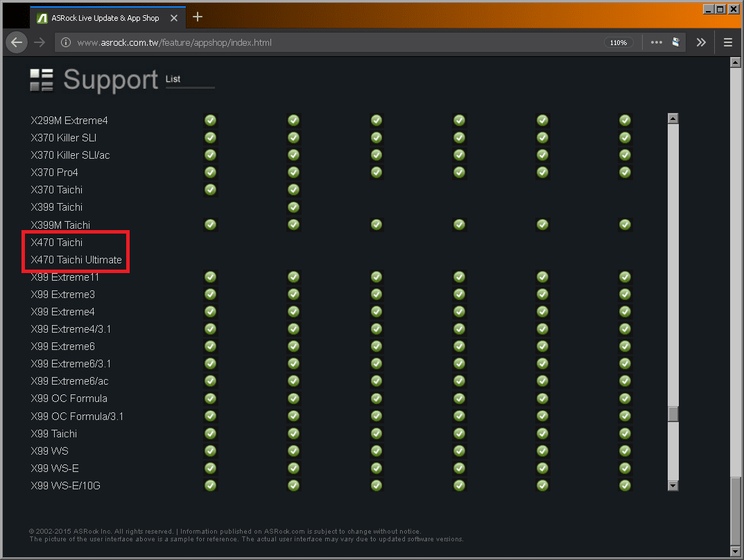Select X99 OC Formula model name
Screen dimensions: 744x560
(x=69, y=399)
